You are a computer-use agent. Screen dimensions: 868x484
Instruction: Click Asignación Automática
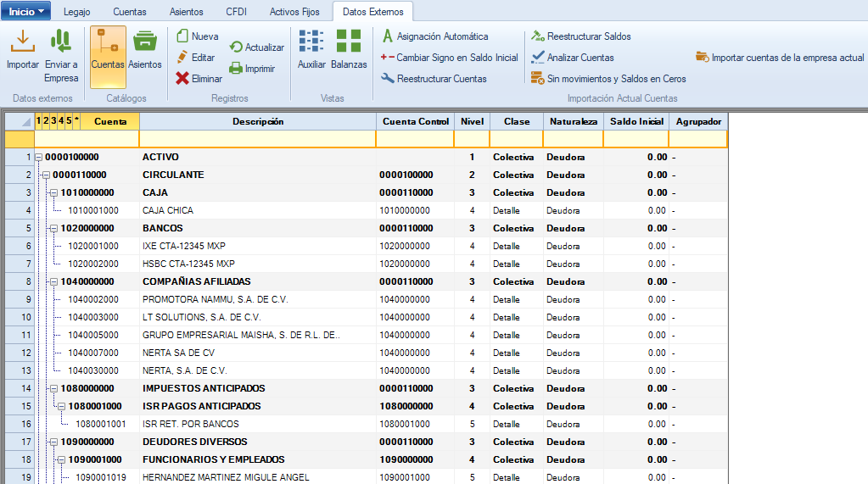434,36
